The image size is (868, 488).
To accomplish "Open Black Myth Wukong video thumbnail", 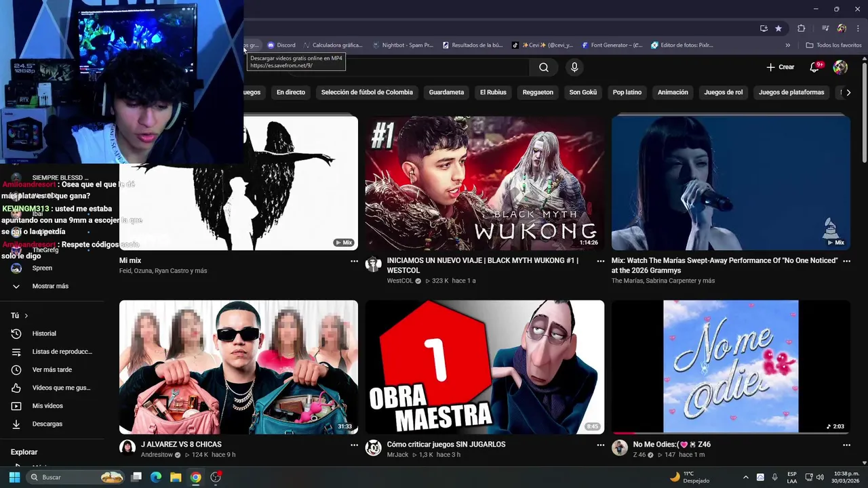I will click(x=485, y=183).
